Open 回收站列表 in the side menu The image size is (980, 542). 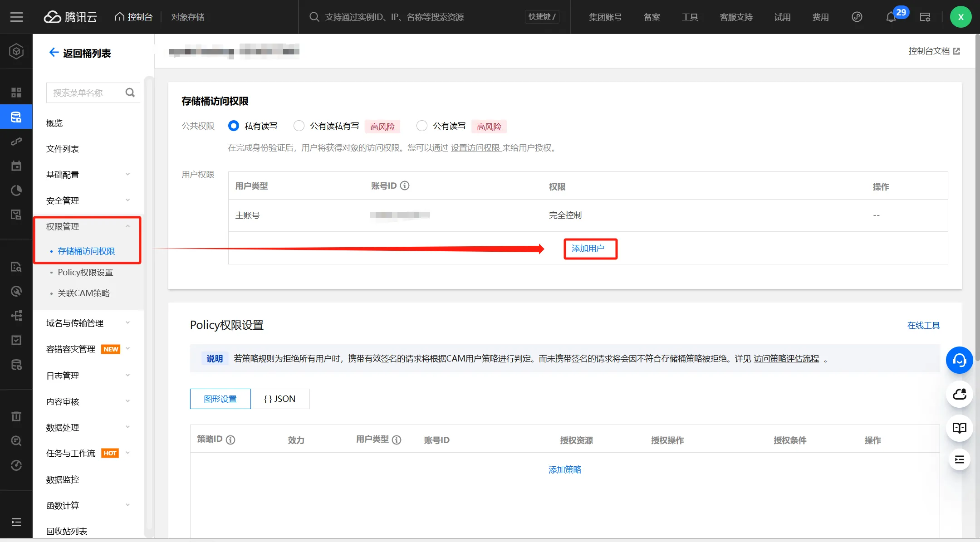pos(67,531)
